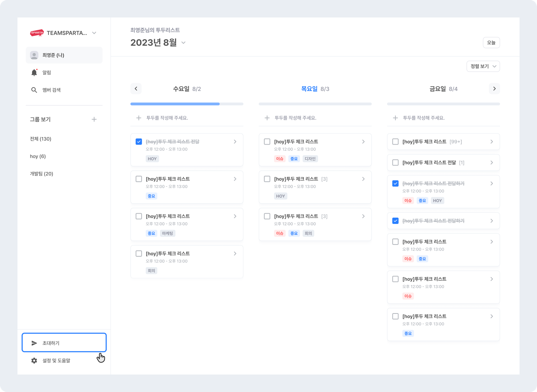Click Wednesday's blue progress bar
Image resolution: width=537 pixels, height=392 pixels.
tap(175, 104)
